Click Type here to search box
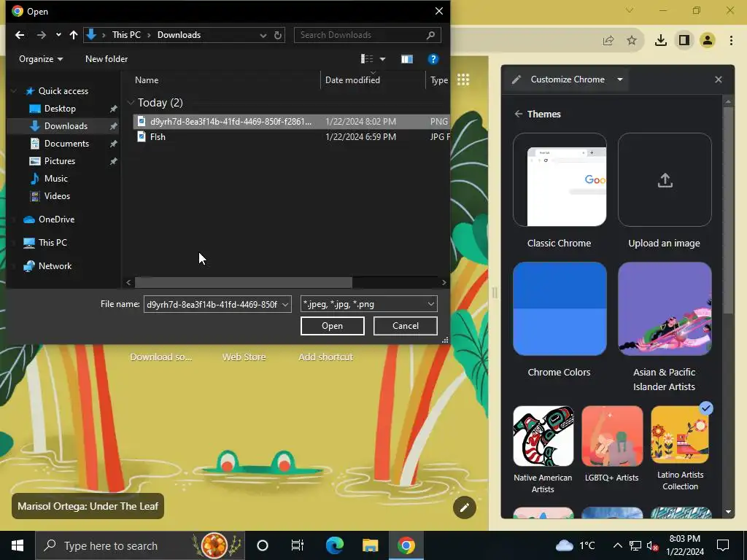The width and height of the screenshot is (747, 560). point(140,545)
